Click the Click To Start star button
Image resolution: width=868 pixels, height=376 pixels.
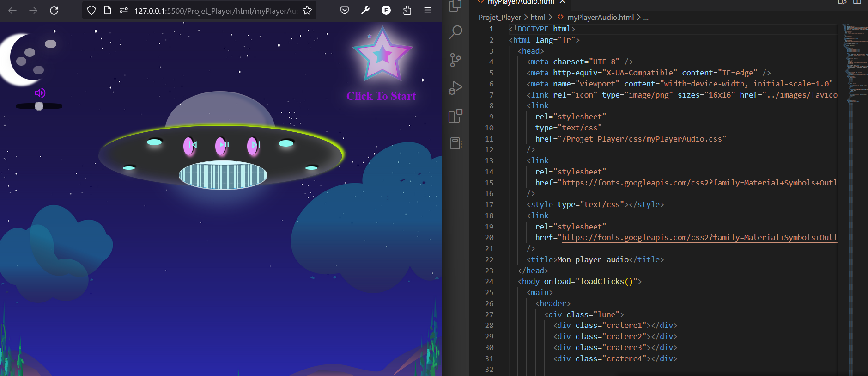click(x=382, y=55)
